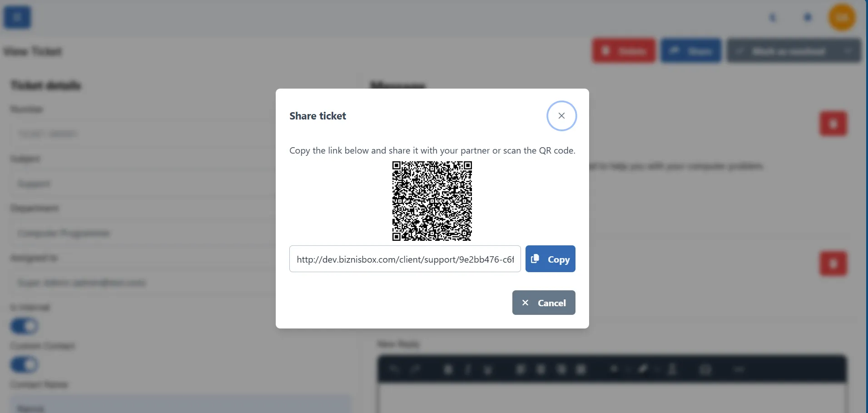Select the highlighter tool in the editor
The height and width of the screenshot is (413, 868).
coord(643,369)
